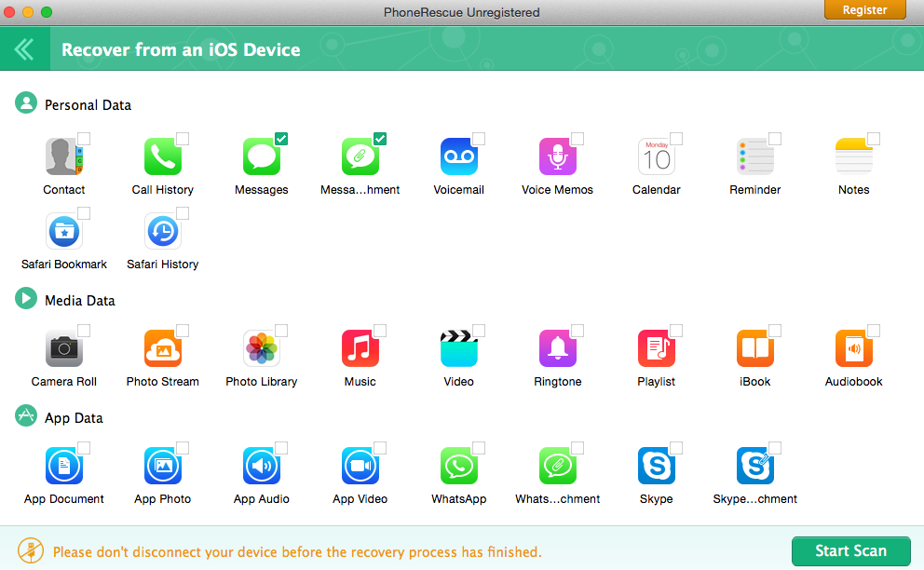
Task: Click the "Photo Library" label
Action: coord(262,382)
